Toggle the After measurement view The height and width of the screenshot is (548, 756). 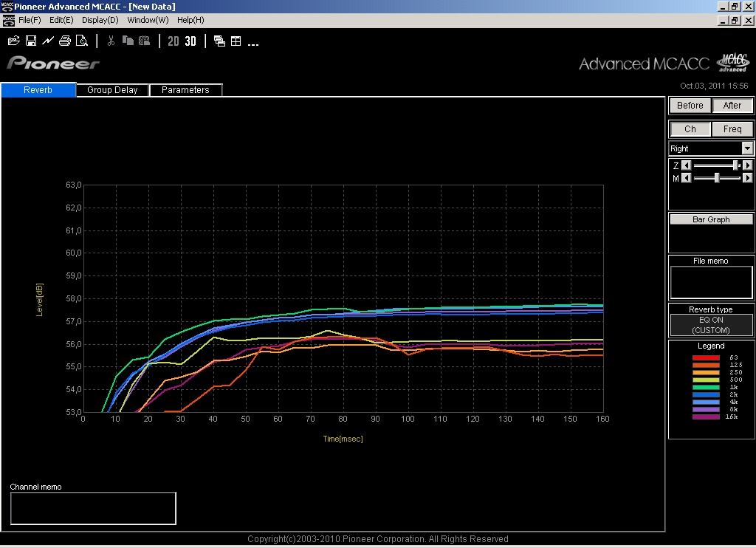coord(732,106)
